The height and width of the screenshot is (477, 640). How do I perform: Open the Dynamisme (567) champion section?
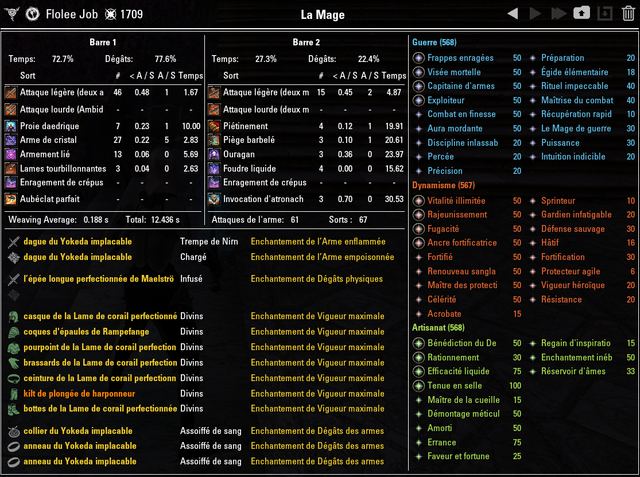pyautogui.click(x=443, y=185)
